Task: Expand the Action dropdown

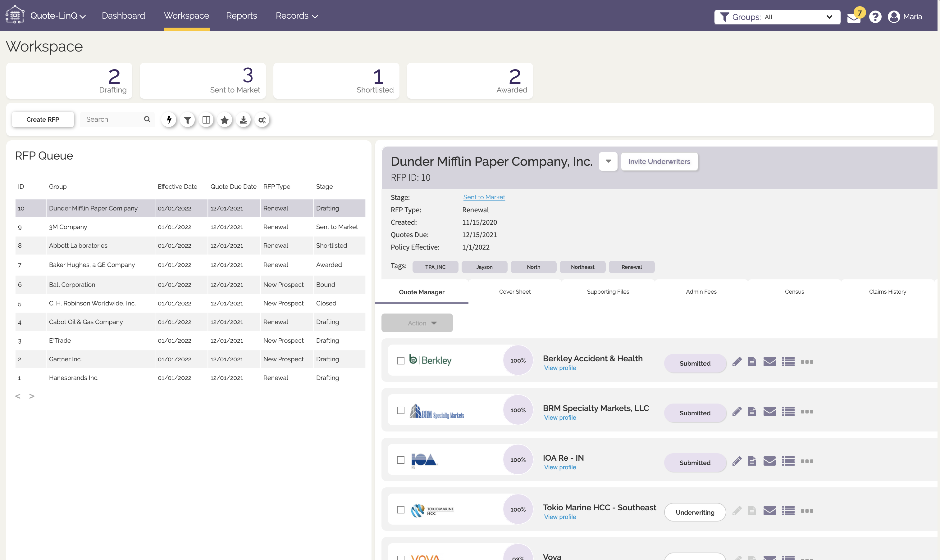Action: [417, 323]
